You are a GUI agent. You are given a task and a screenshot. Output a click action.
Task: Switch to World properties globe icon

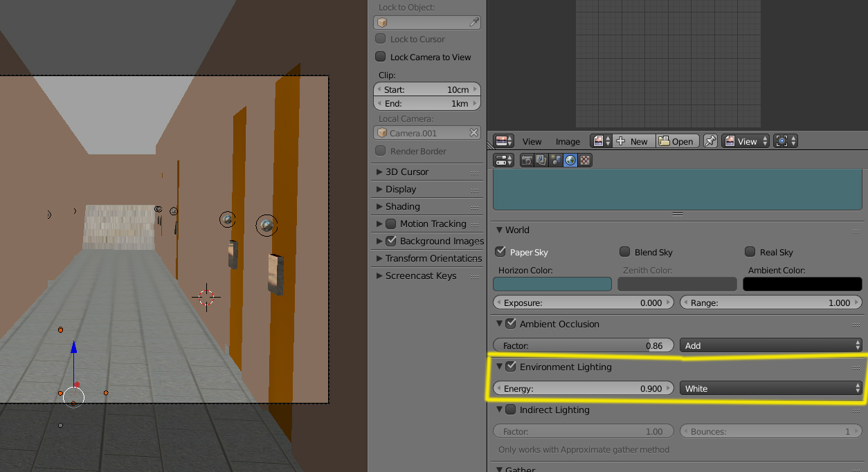click(x=570, y=160)
